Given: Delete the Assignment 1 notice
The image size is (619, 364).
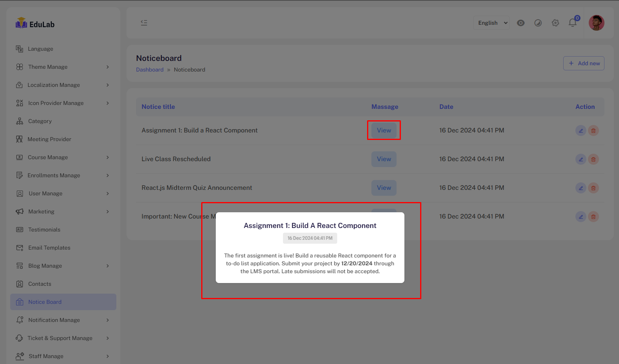Looking at the screenshot, I should coord(593,131).
